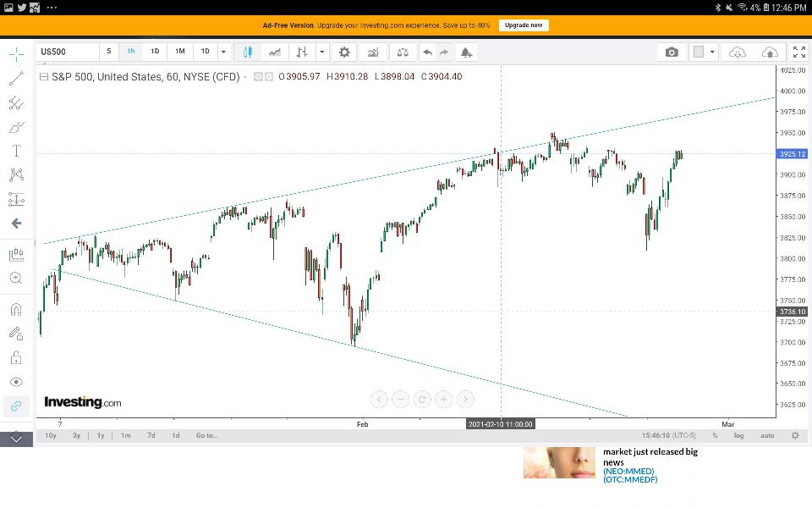Click the US500 symbol search field

click(x=68, y=52)
